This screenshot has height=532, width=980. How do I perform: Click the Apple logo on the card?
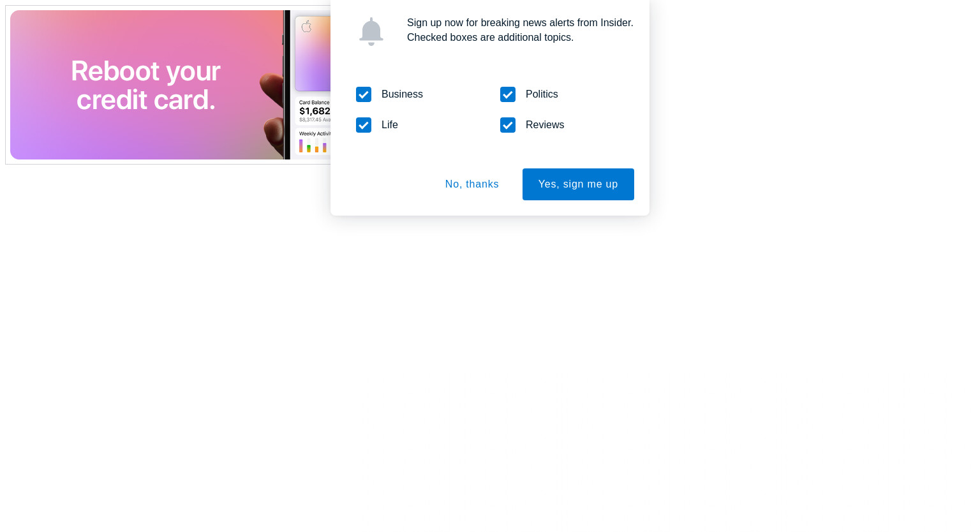click(306, 26)
